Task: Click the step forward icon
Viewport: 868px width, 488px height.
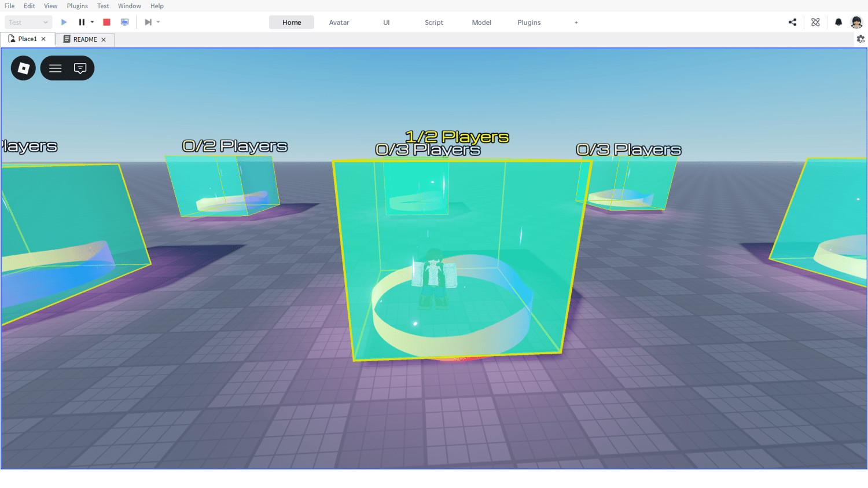Action: pos(148,22)
